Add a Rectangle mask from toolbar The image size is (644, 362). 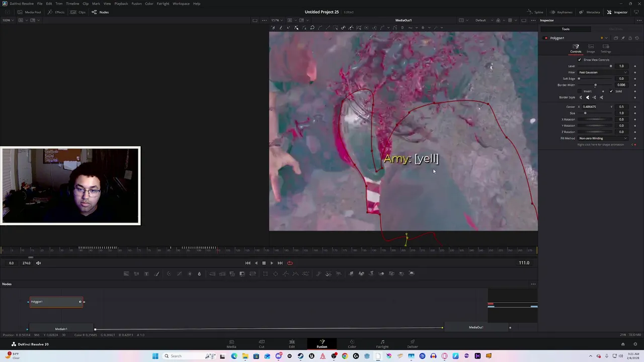coord(265,274)
